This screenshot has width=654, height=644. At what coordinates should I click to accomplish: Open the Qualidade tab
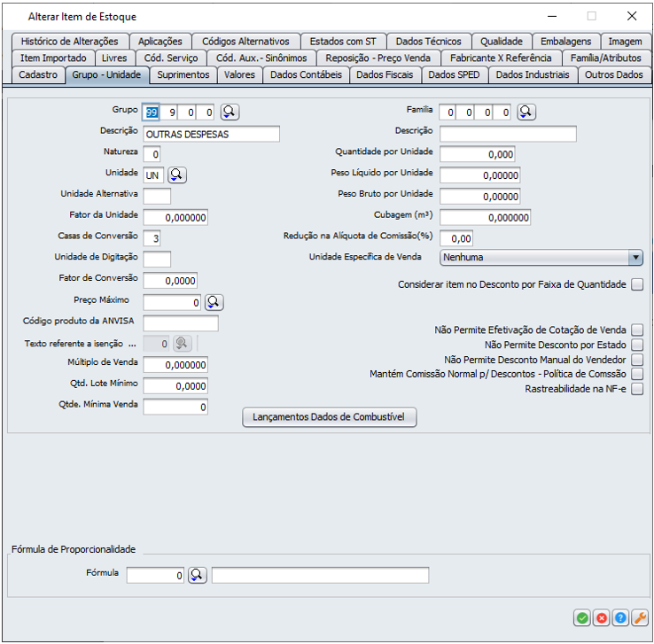[x=502, y=42]
